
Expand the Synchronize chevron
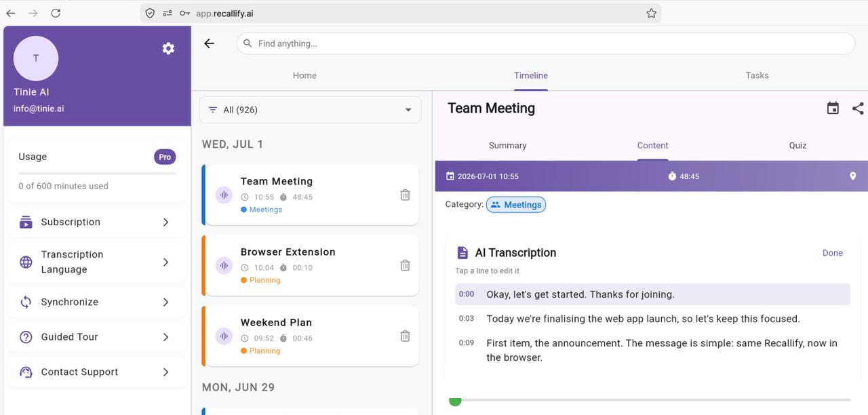(x=165, y=302)
